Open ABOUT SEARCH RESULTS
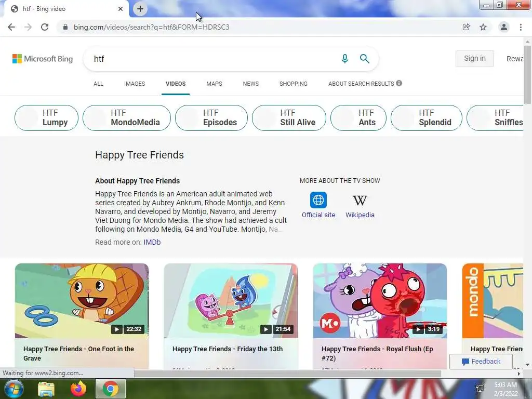 (361, 84)
